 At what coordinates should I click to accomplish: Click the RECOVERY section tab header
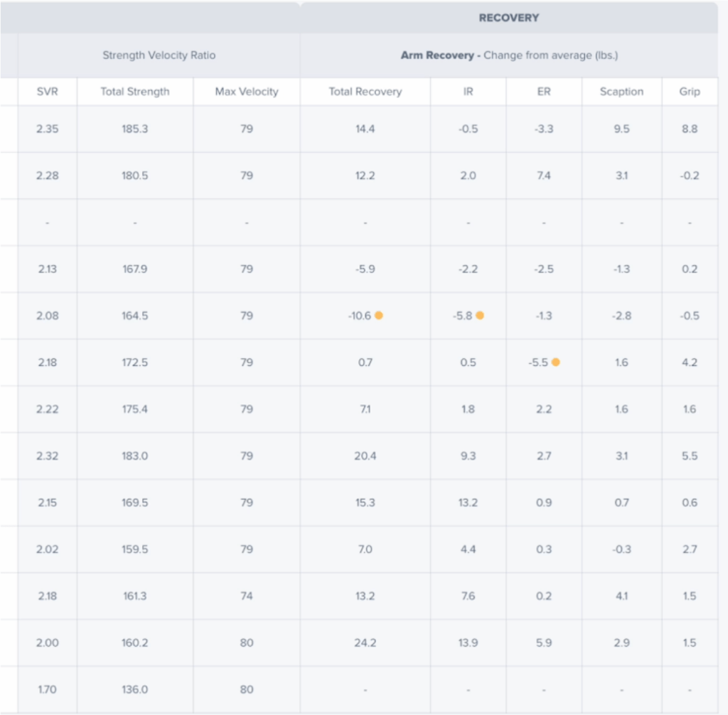click(508, 18)
